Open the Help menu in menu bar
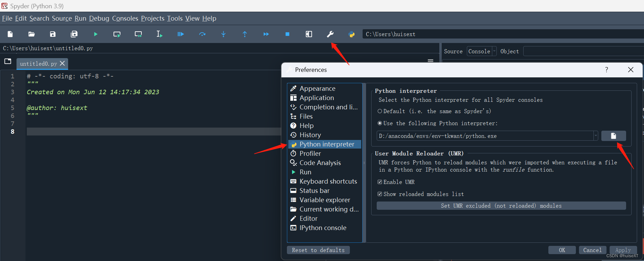Screen dimensions: 644x261 coord(209,18)
